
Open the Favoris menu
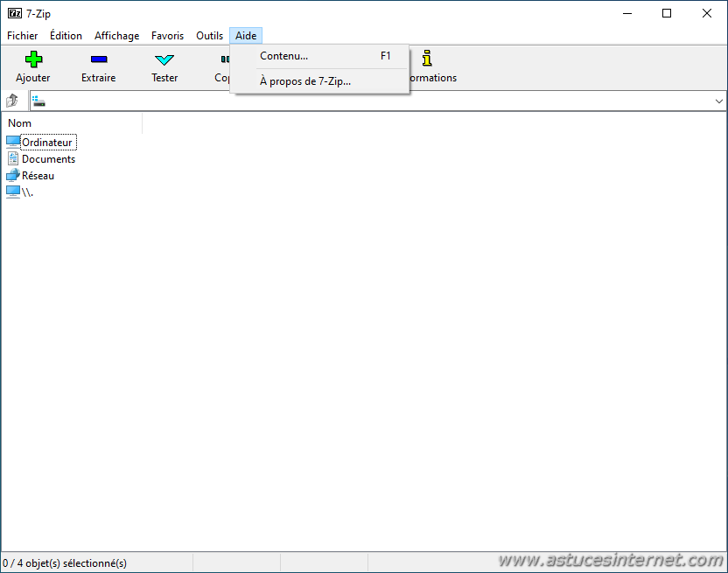(167, 36)
